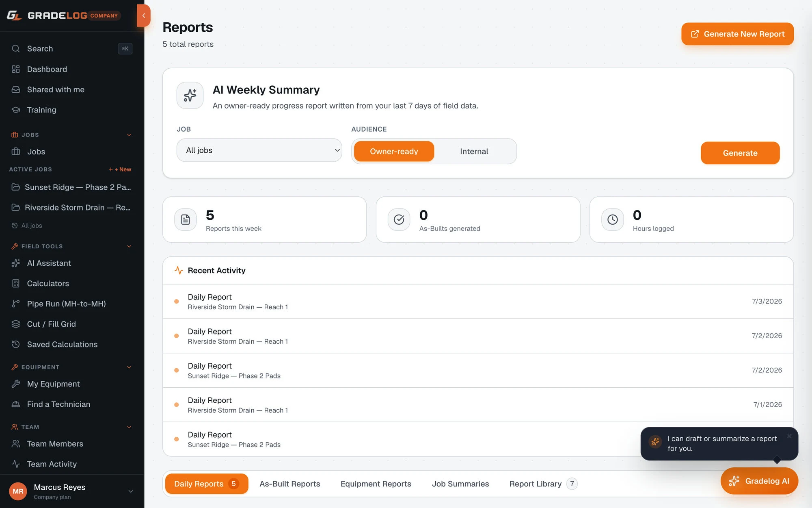The width and height of the screenshot is (812, 508).
Task: Open the Riverside Storm Drain job
Action: tap(72, 208)
